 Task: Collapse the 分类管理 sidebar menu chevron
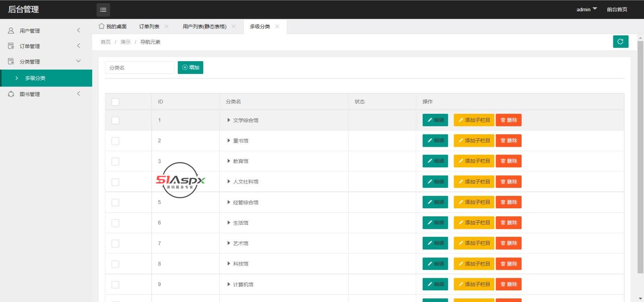click(78, 61)
